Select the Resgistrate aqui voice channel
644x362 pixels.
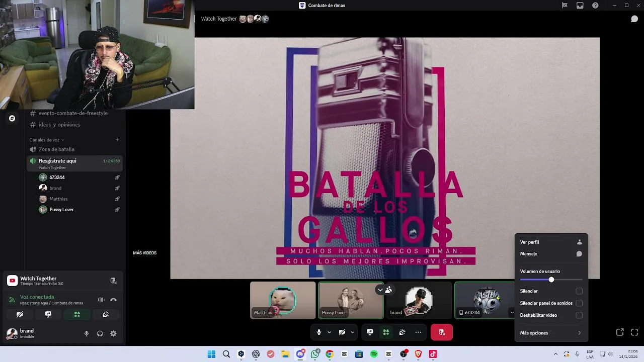(74, 163)
